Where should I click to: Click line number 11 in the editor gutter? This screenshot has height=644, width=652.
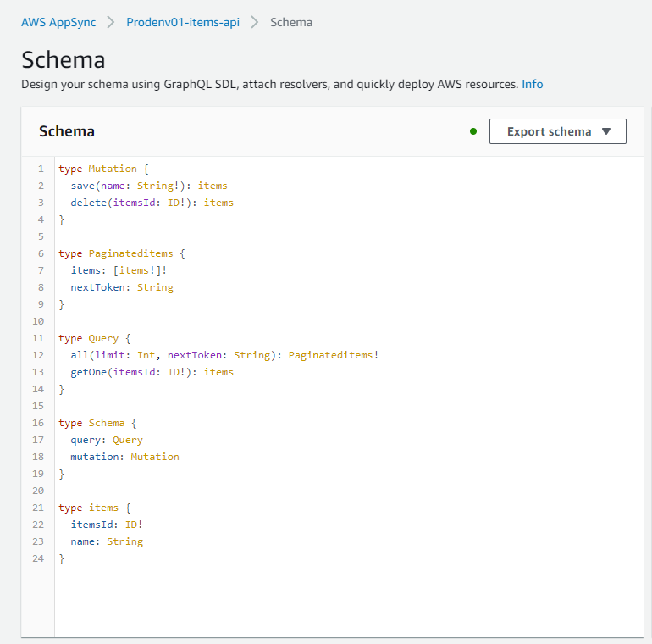pyautogui.click(x=38, y=338)
